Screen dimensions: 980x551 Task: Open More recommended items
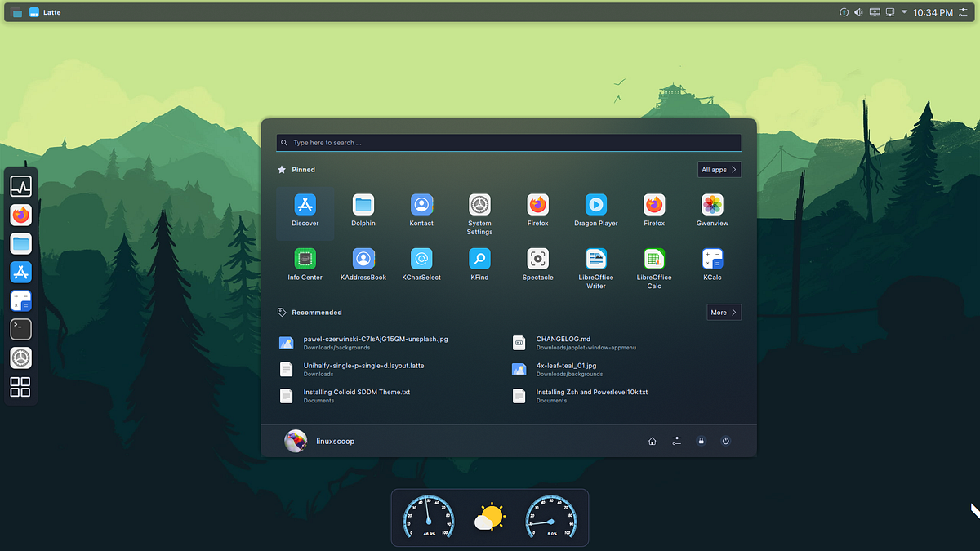[723, 312]
